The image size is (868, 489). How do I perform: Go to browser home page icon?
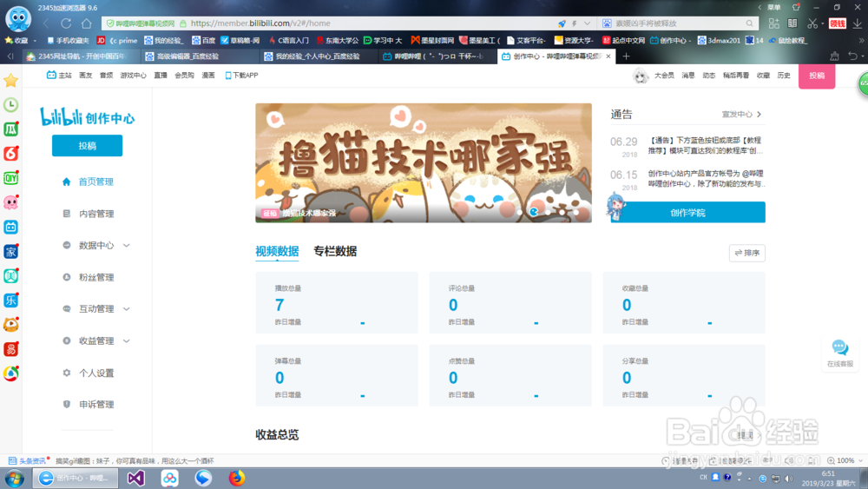86,23
